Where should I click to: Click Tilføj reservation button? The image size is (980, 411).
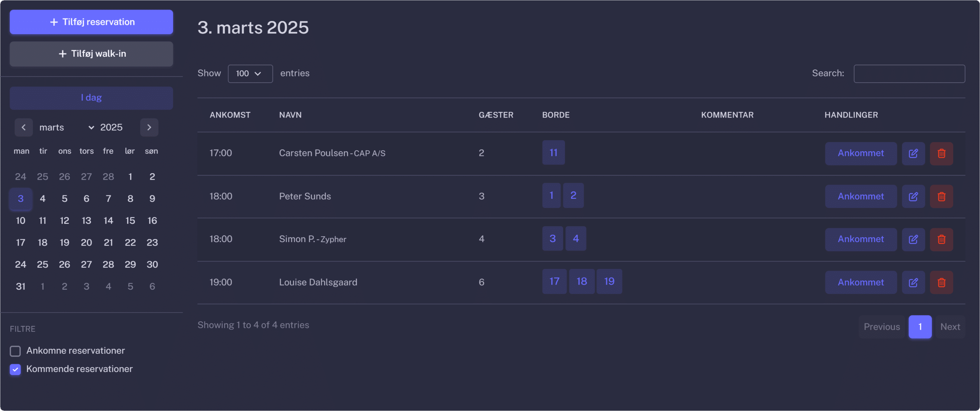pos(91,22)
